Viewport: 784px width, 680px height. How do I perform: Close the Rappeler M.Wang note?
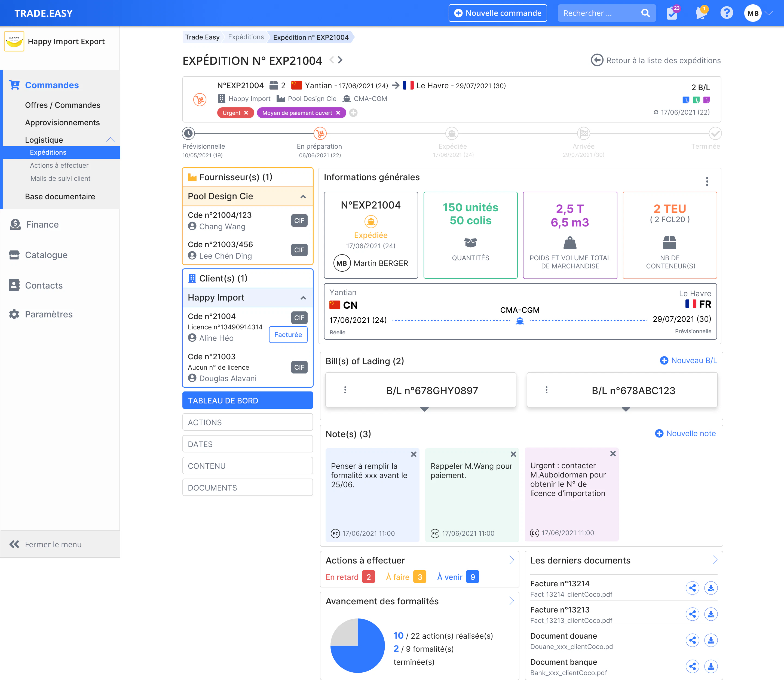pyautogui.click(x=513, y=454)
